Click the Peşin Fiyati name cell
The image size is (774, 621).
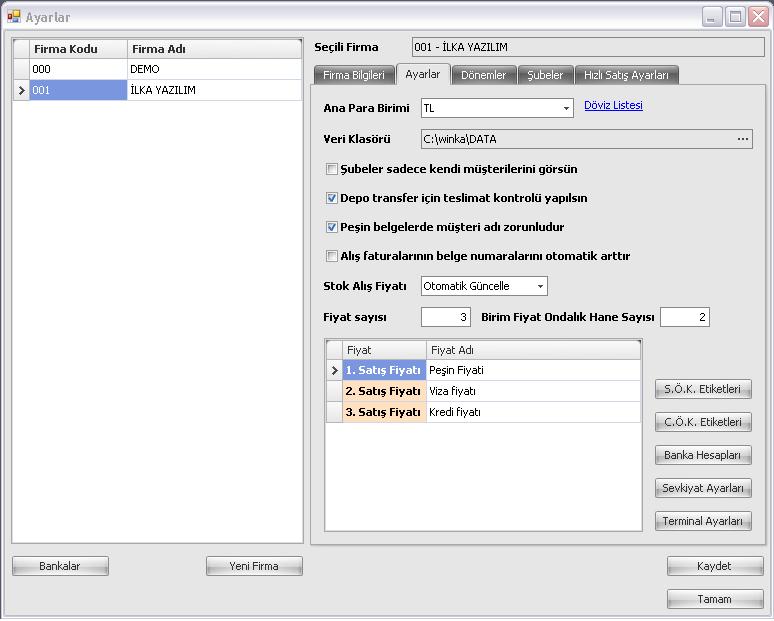534,370
